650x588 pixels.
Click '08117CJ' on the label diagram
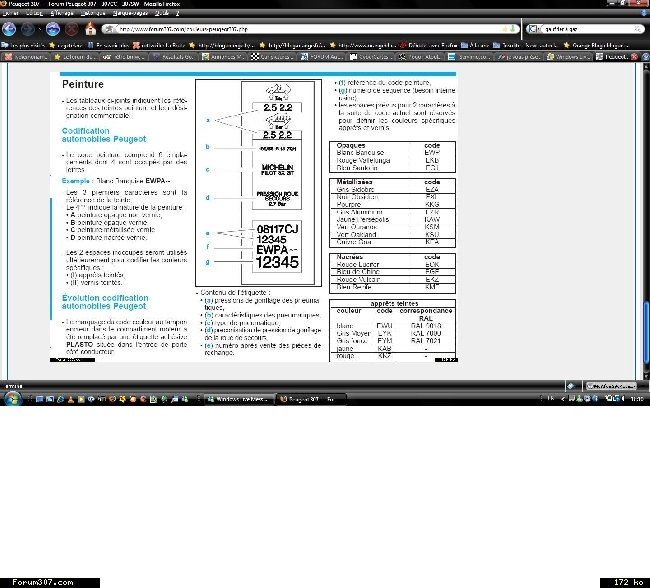point(277,229)
